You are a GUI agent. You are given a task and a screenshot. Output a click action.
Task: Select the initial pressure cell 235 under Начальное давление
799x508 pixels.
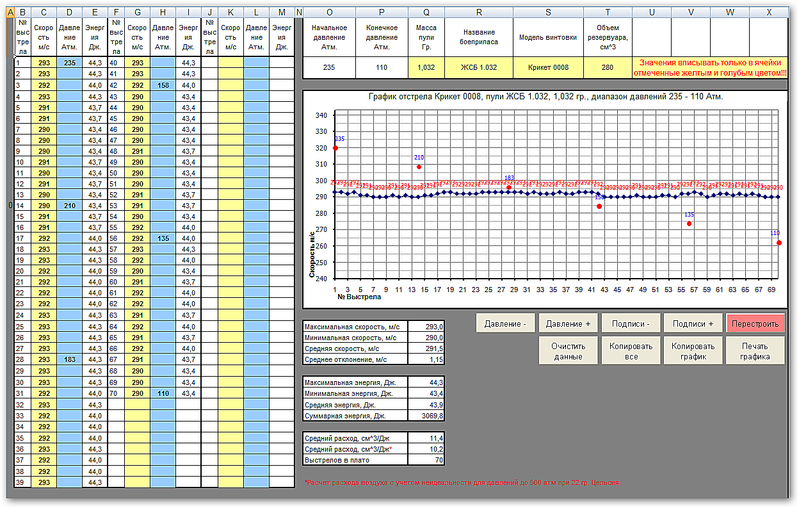tap(329, 67)
